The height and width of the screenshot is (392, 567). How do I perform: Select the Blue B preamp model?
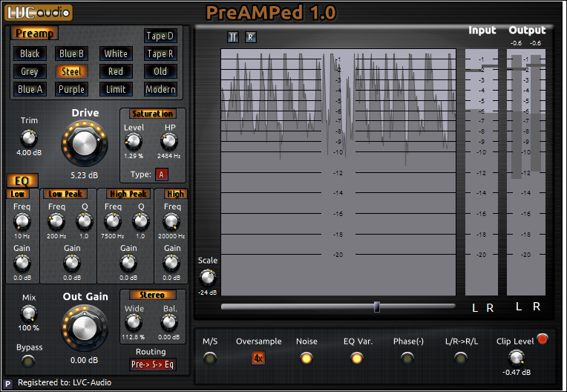click(x=71, y=53)
